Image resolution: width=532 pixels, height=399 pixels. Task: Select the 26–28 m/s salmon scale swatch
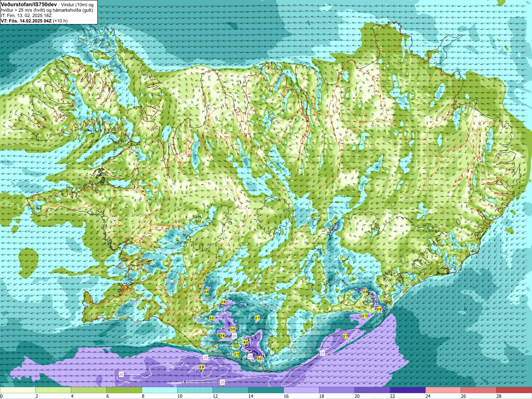479,390
